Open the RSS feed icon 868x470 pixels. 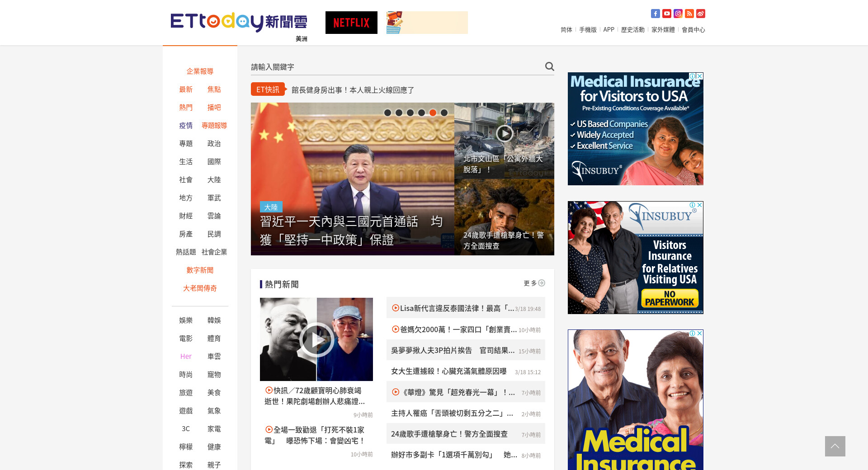pos(689,14)
